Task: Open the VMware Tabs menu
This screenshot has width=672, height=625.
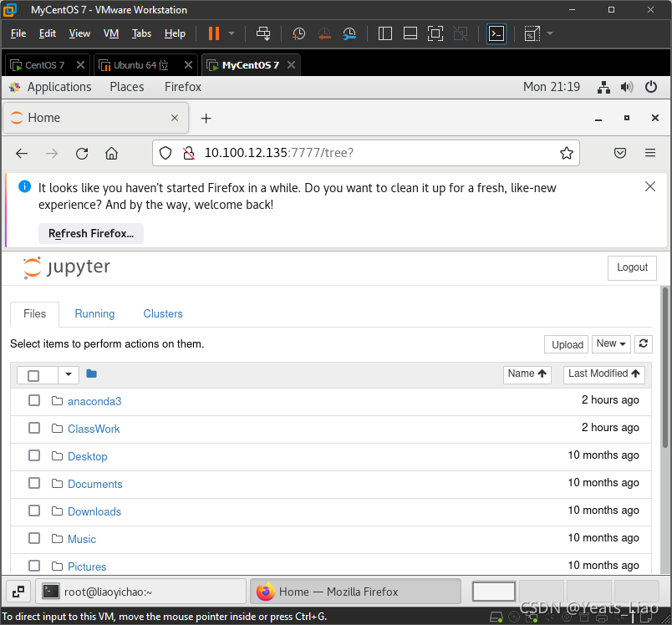Action: point(141,33)
